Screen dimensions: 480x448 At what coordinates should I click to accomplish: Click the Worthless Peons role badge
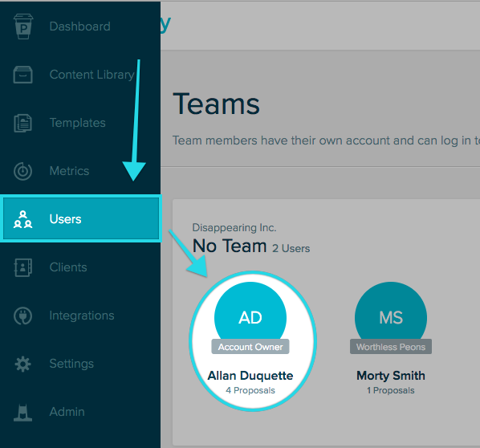[391, 347]
